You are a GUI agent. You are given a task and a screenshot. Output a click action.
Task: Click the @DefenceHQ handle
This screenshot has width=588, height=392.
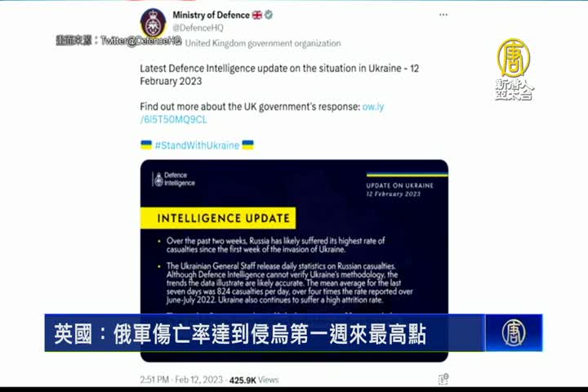click(x=198, y=28)
